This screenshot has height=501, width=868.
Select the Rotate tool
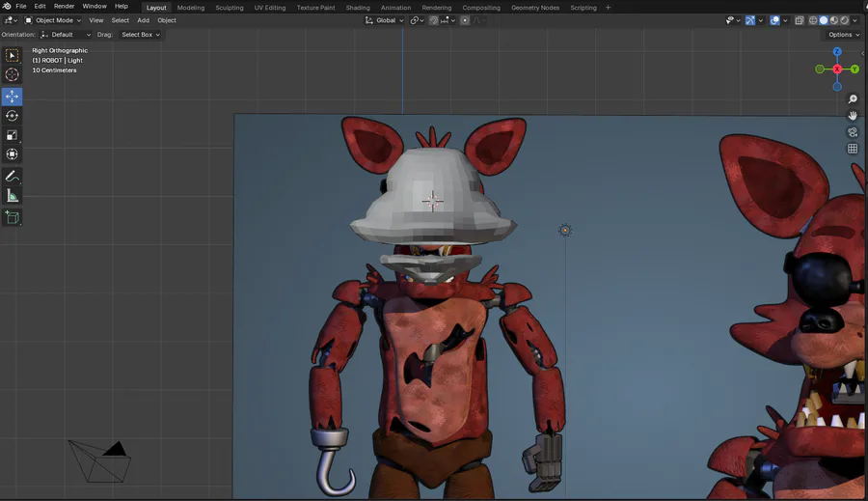point(12,116)
